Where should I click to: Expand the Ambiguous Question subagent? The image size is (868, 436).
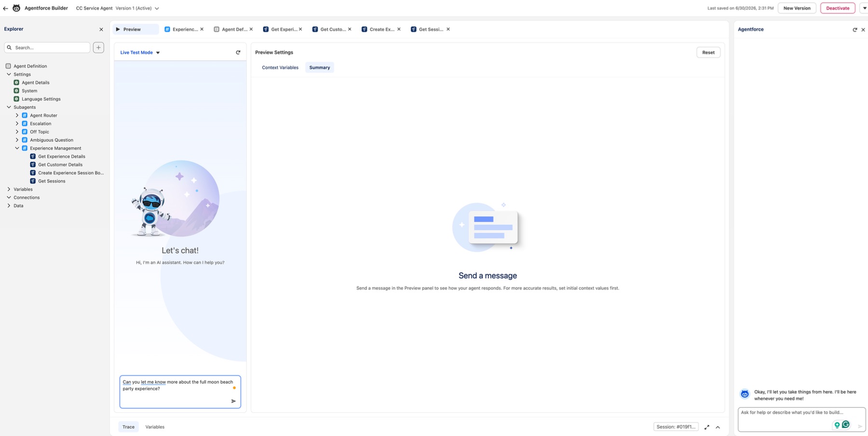pyautogui.click(x=17, y=140)
